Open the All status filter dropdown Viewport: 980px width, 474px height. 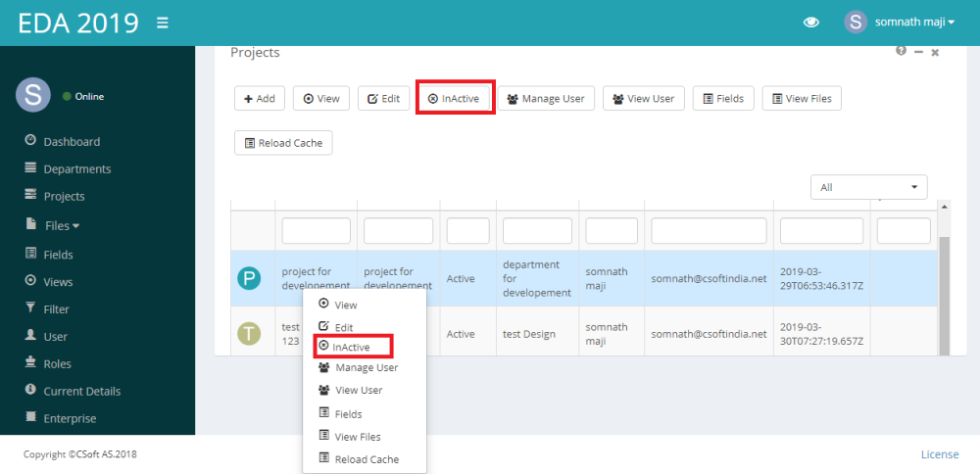coord(868,187)
